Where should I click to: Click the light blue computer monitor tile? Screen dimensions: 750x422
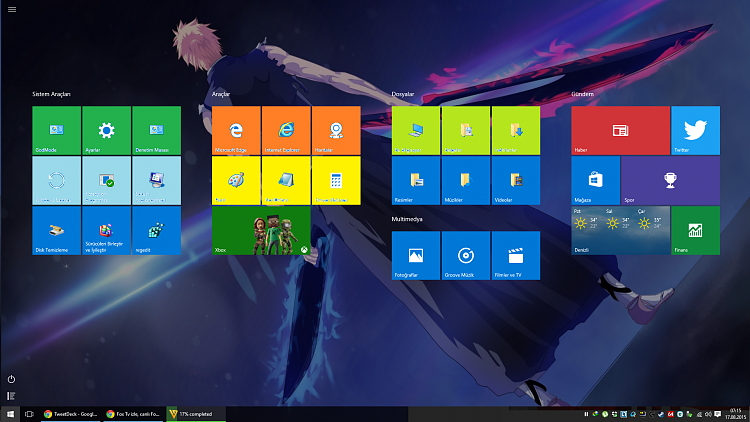156,180
